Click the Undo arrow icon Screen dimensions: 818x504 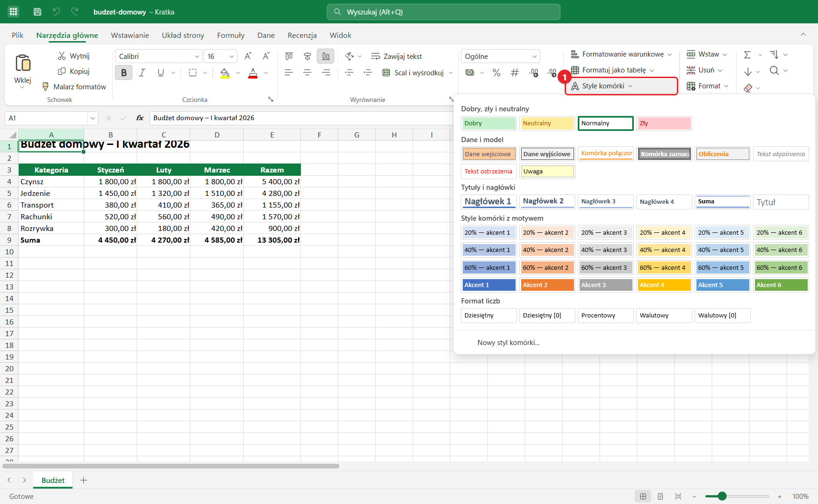[x=56, y=12]
